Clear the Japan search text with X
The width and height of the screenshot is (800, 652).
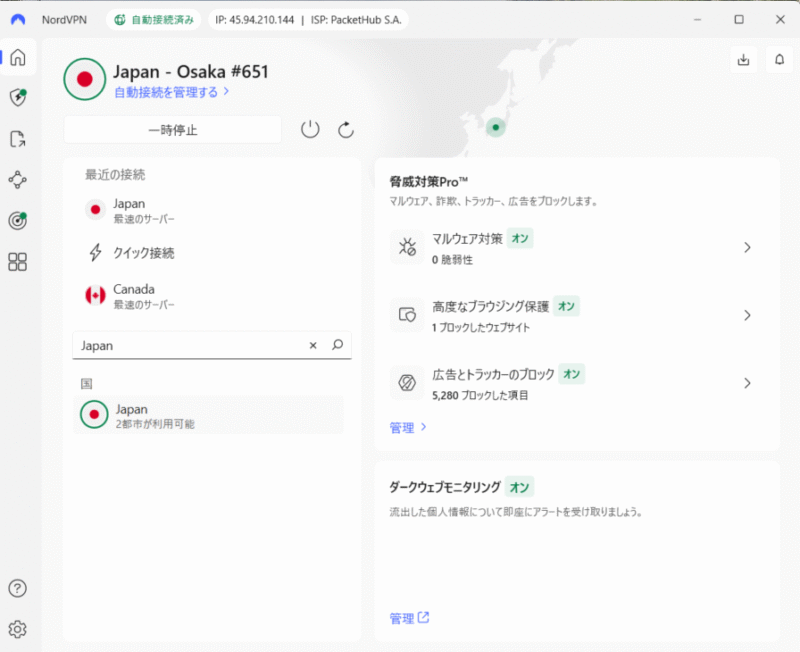coord(312,345)
